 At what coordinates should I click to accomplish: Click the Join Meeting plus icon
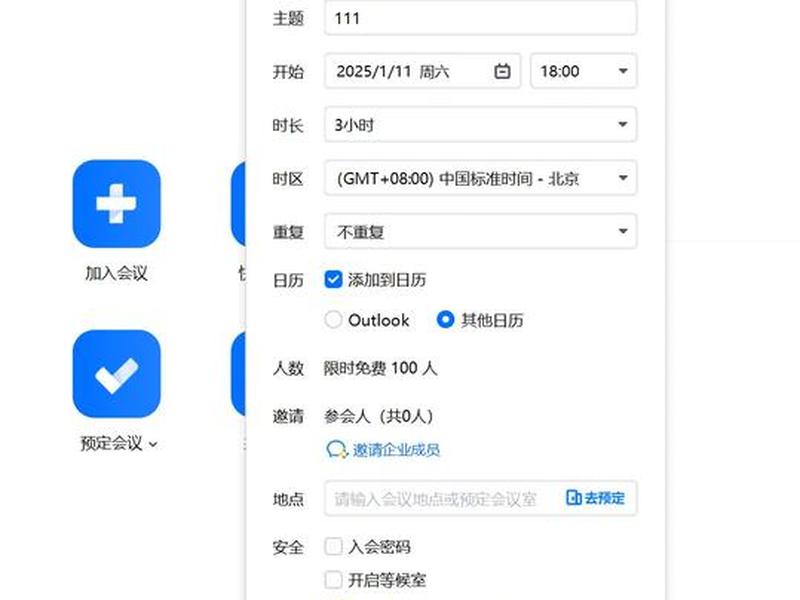tap(116, 204)
